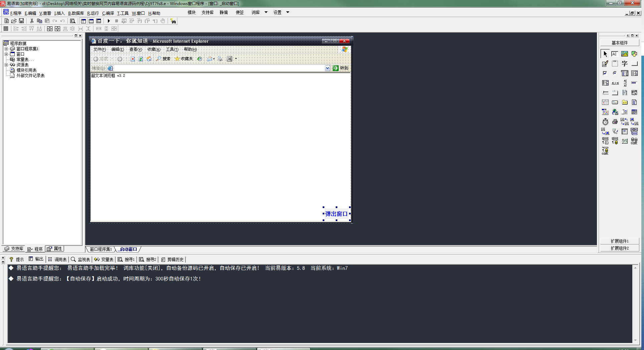Click the address input field in form
The width and height of the screenshot is (644, 350).
click(219, 68)
